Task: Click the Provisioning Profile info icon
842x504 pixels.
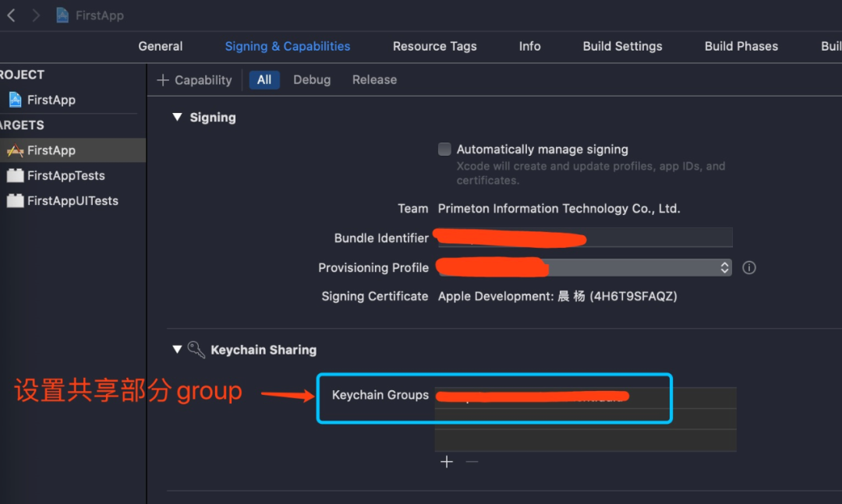Action: point(749,267)
